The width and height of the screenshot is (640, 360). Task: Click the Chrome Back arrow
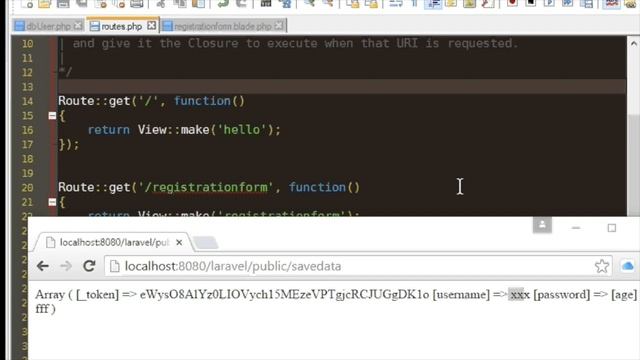click(43, 266)
